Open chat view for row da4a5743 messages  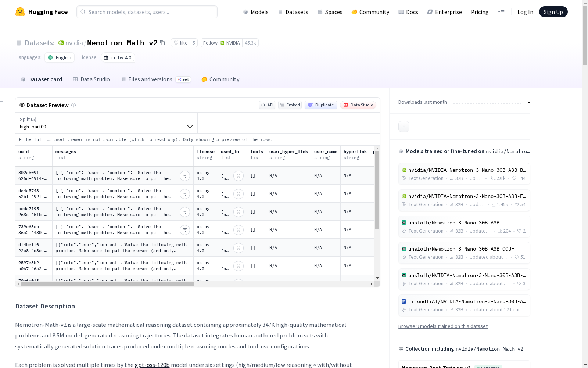click(185, 194)
